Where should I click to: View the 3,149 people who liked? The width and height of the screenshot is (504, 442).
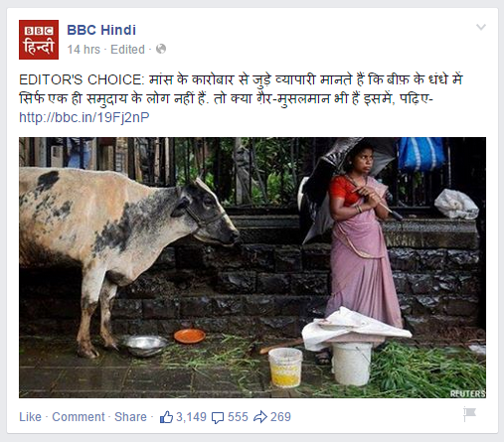coord(191,417)
